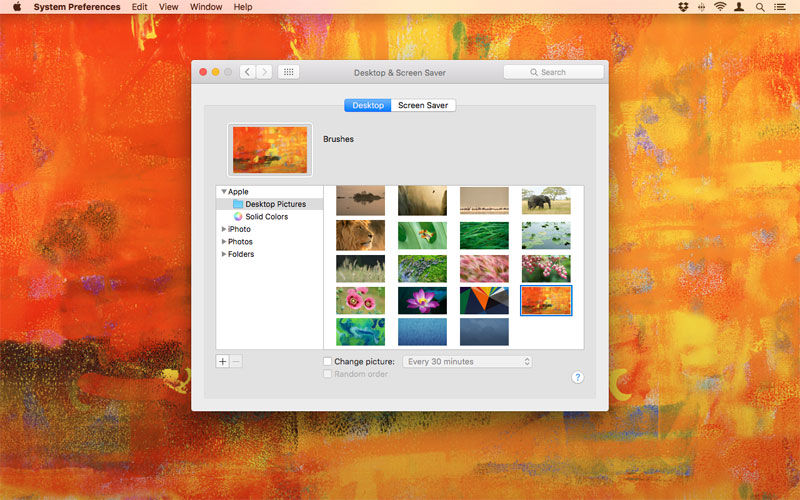Expand the Photos group

[223, 241]
